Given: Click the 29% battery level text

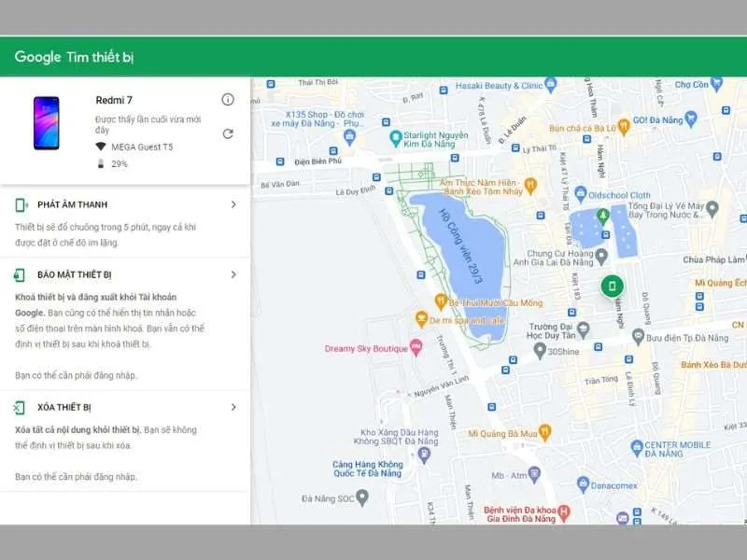Looking at the screenshot, I should coord(120,164).
